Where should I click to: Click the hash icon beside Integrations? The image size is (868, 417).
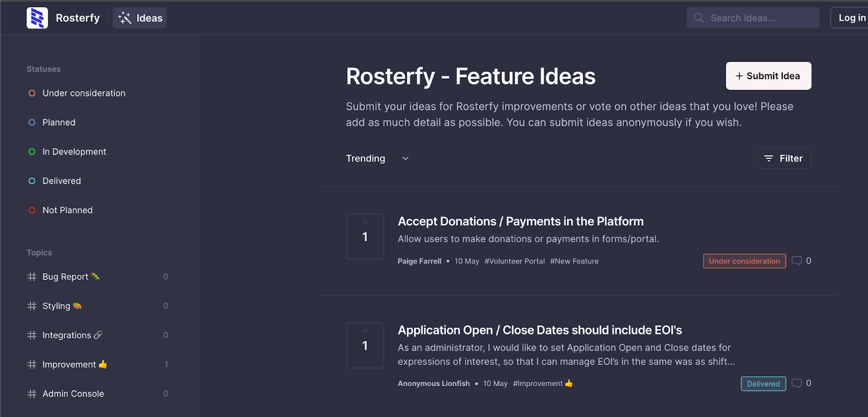[32, 335]
